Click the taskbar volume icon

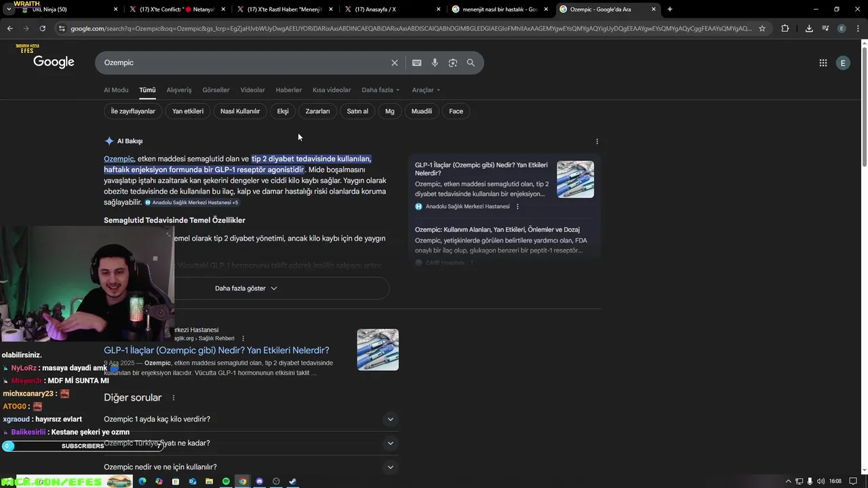tap(821, 481)
